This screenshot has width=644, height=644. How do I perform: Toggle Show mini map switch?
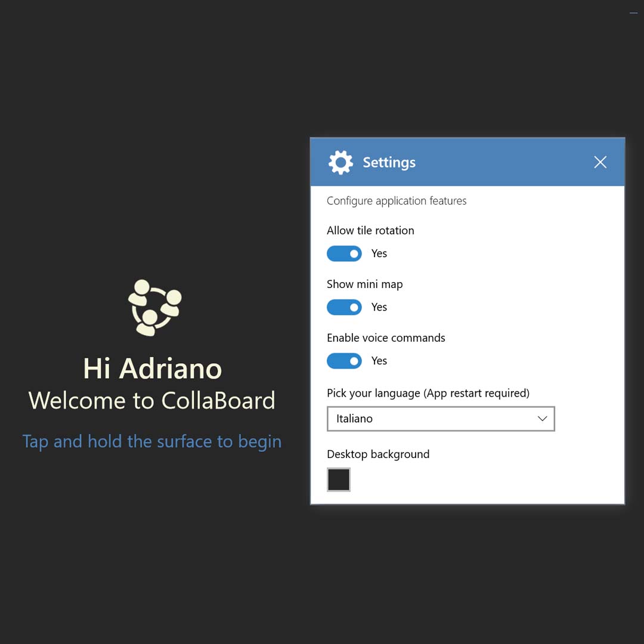click(x=344, y=307)
